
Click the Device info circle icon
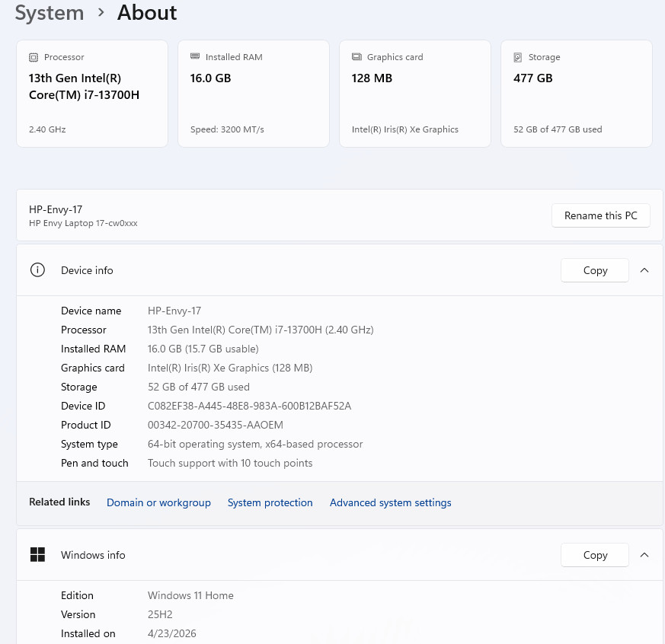37,270
